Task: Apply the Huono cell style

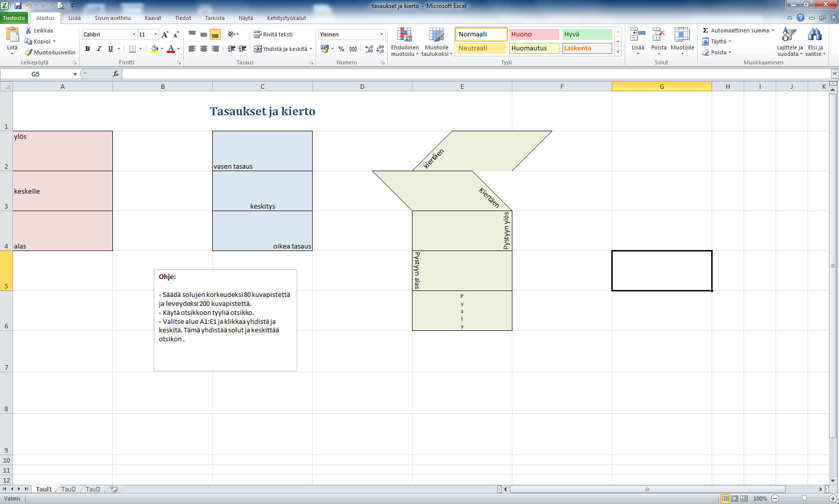Action: tap(534, 34)
